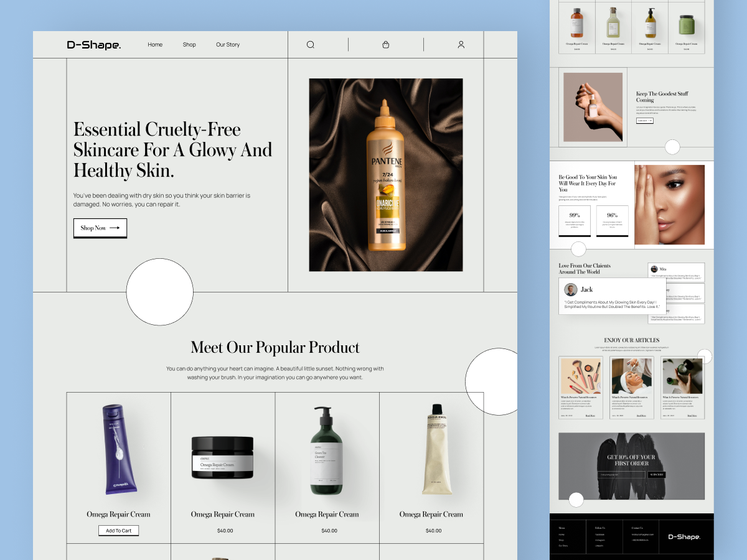Open Mita's testimonial card
Image resolution: width=747 pixels, height=560 pixels.
coord(676,273)
